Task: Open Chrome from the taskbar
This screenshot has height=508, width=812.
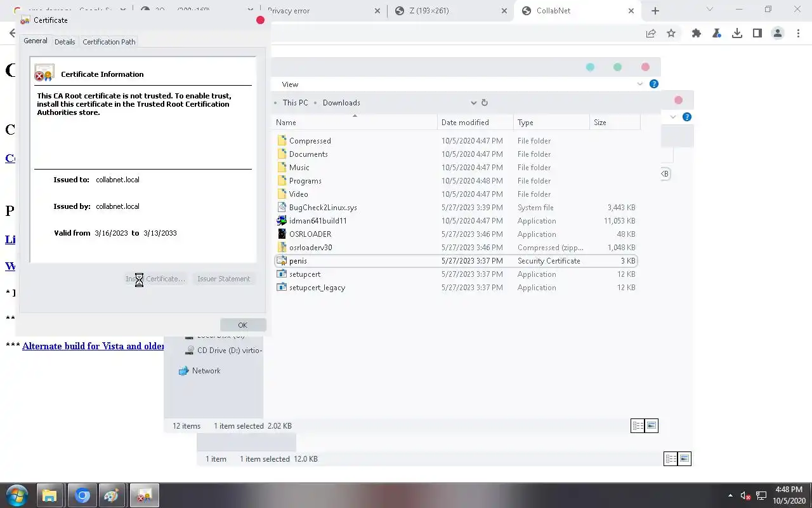Action: [82, 495]
